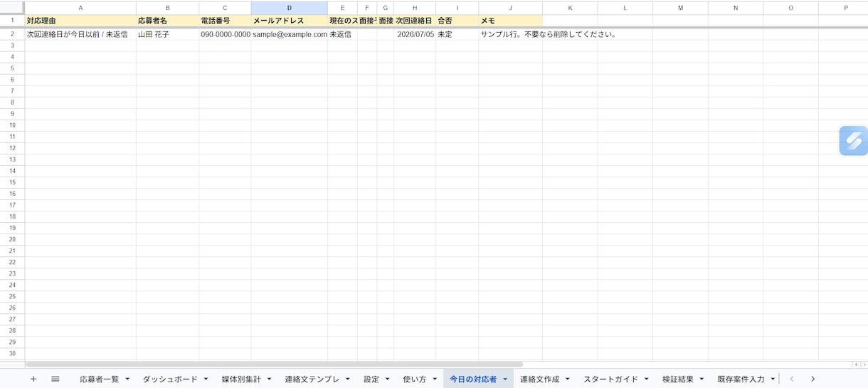The width and height of the screenshot is (868, 388).
Task: Click date cell 2026/07/05
Action: tap(415, 34)
